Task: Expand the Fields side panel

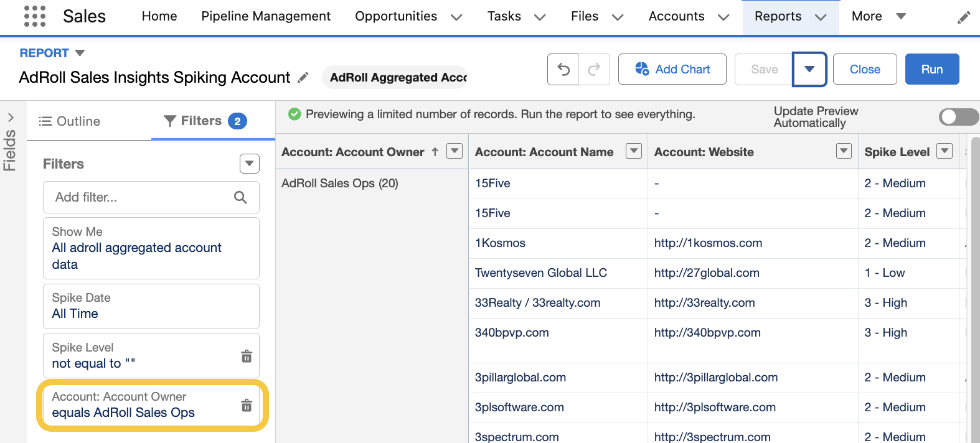Action: [x=11, y=117]
